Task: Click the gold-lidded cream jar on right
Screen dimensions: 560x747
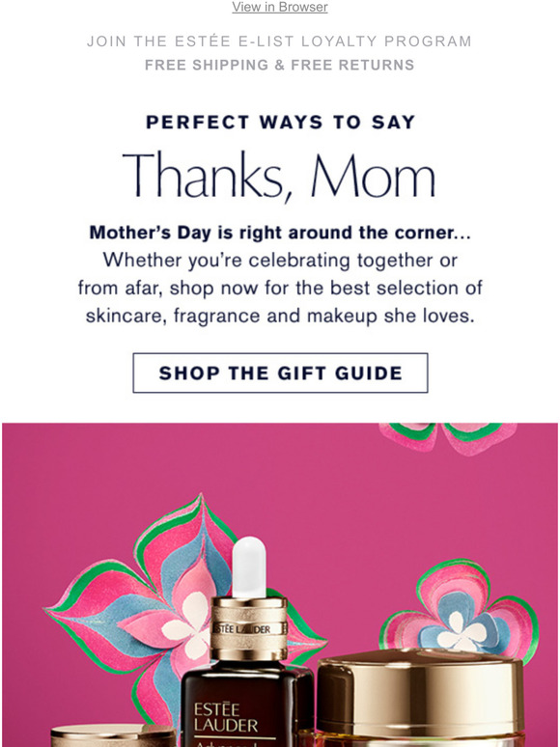Action: [x=419, y=698]
